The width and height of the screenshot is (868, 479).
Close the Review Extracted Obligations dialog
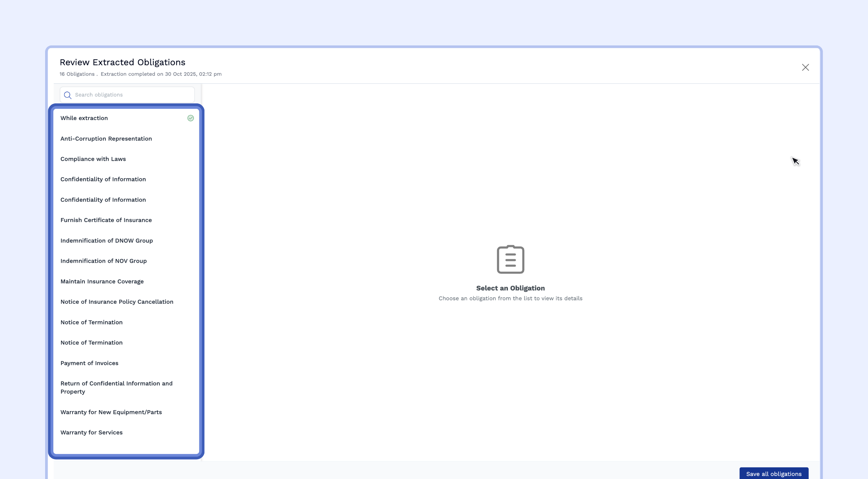pyautogui.click(x=805, y=67)
